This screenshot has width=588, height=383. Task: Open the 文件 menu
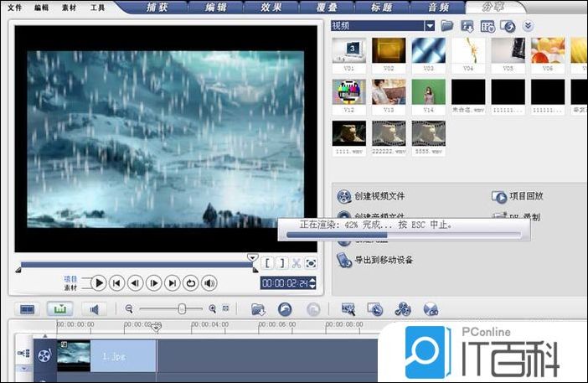coord(15,8)
